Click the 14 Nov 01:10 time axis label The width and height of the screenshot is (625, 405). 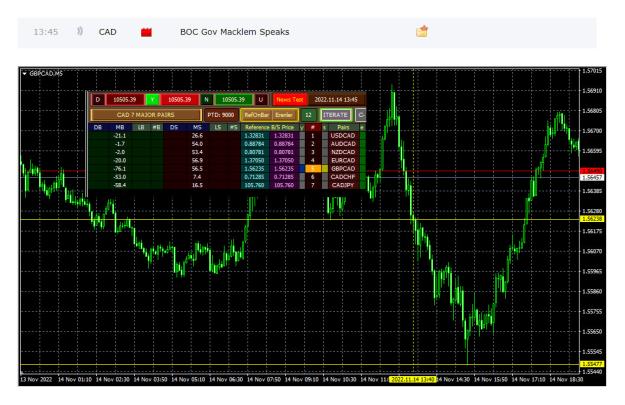pyautogui.click(x=75, y=379)
